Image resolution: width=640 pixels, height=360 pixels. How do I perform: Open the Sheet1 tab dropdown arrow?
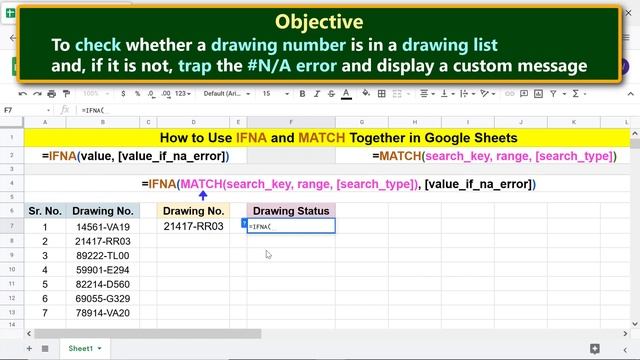[99, 349]
